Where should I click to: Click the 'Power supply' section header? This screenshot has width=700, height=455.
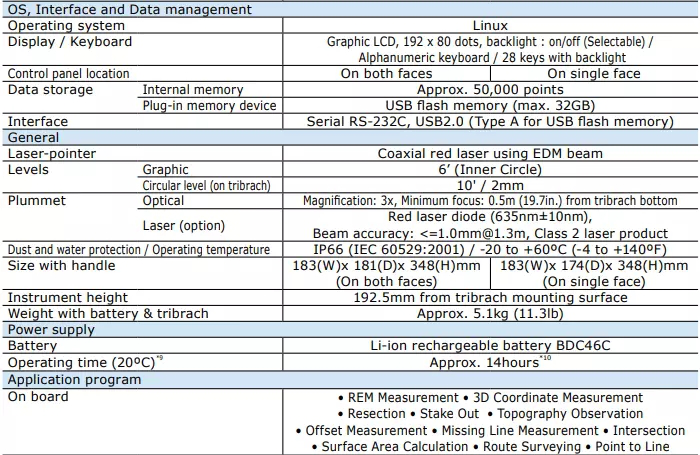coord(51,329)
